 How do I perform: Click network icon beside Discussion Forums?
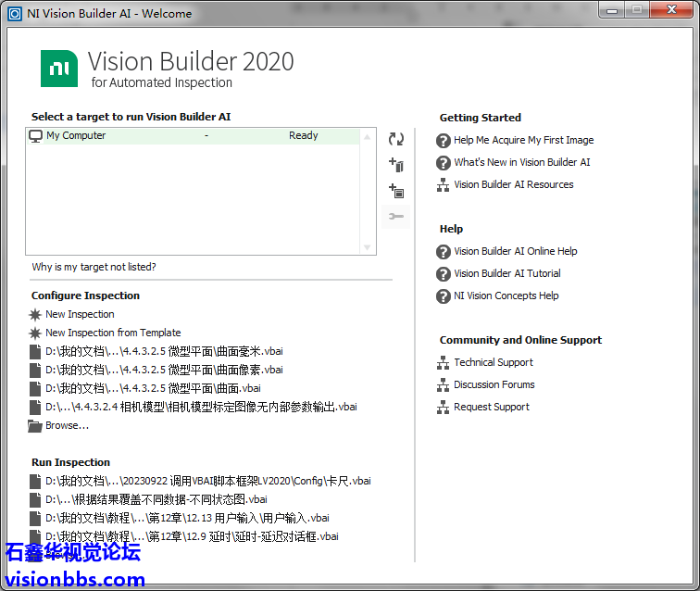click(443, 385)
